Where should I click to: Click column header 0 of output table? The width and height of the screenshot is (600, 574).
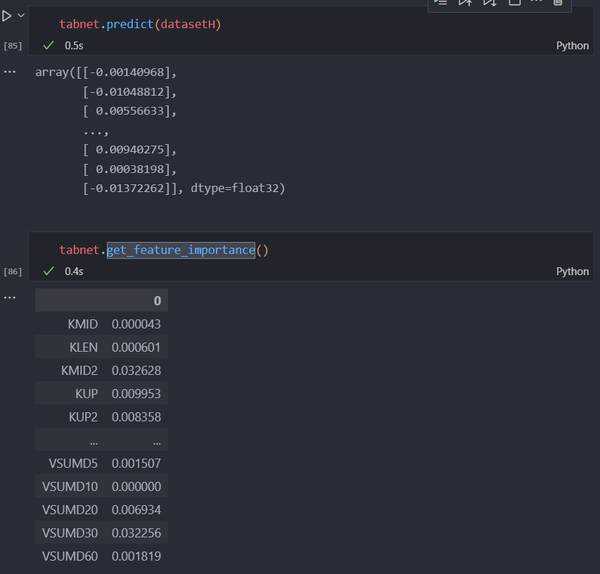click(x=157, y=301)
